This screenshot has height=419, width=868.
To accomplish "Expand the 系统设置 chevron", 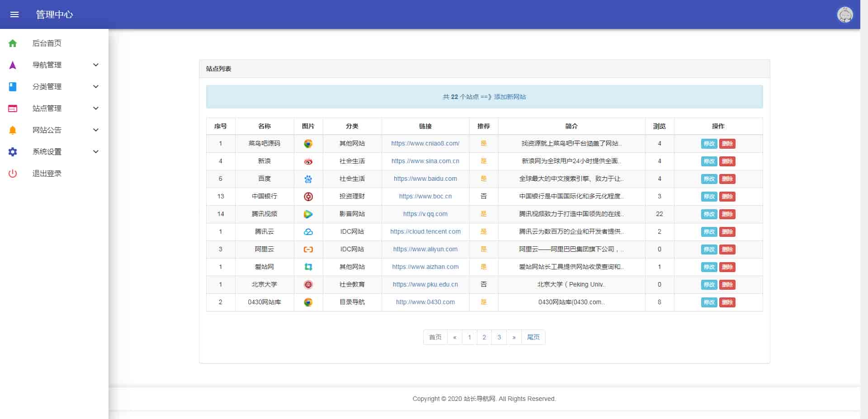I will click(x=96, y=152).
